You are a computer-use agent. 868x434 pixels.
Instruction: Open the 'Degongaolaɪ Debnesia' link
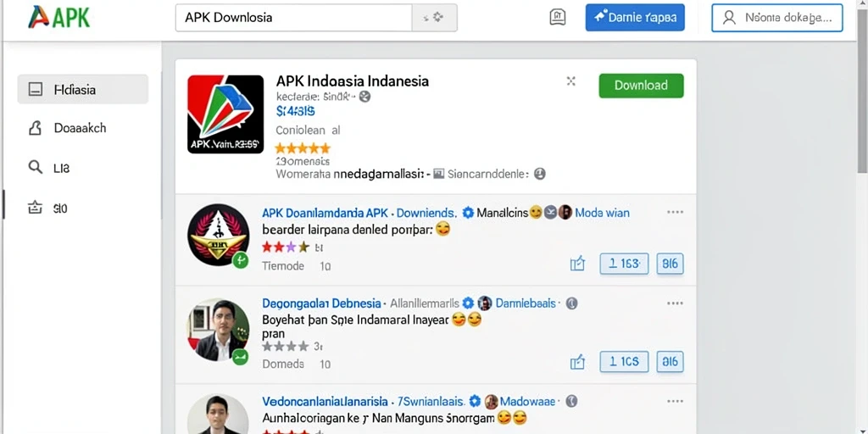point(321,303)
